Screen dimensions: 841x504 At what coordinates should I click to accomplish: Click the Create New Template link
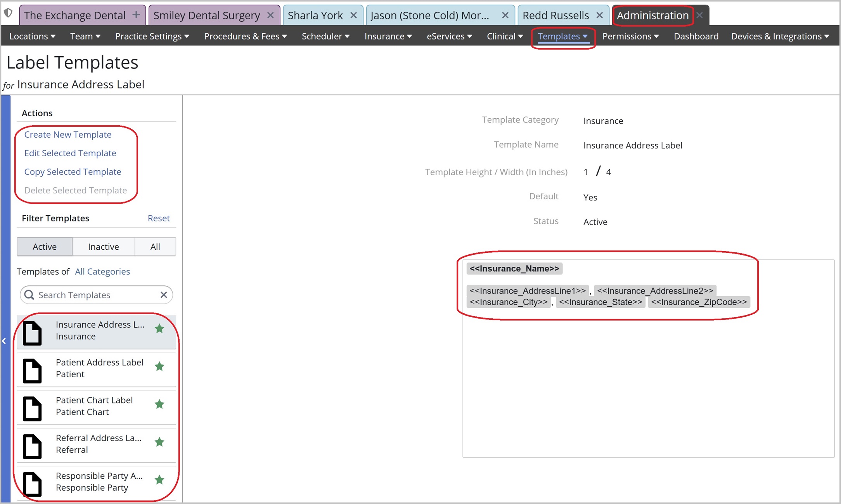68,135
